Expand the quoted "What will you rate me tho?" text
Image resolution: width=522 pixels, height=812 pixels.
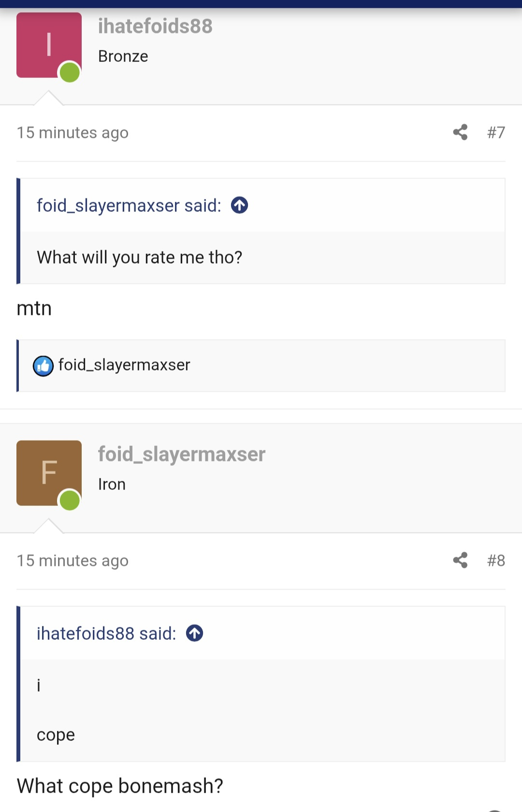tap(139, 257)
